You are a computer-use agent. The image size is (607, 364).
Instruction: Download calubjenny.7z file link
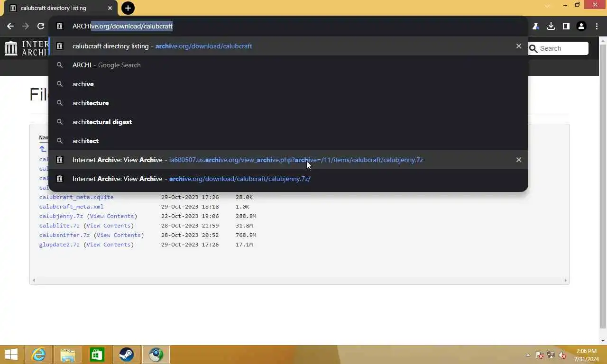point(61,216)
